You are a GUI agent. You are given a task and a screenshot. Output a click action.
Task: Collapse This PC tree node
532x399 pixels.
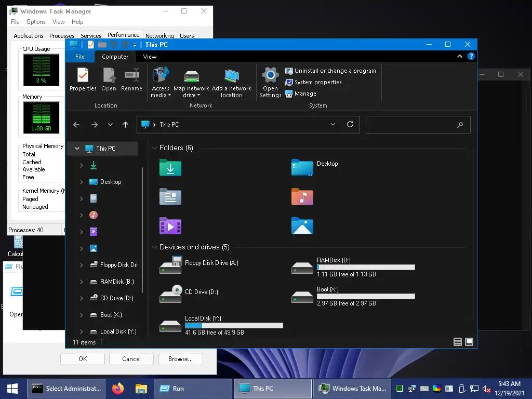coord(77,148)
